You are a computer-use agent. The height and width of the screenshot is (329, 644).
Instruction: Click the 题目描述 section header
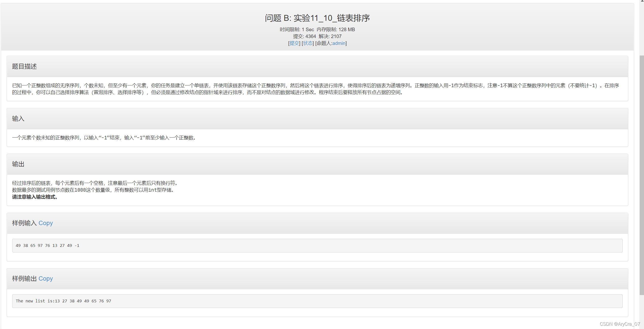24,66
